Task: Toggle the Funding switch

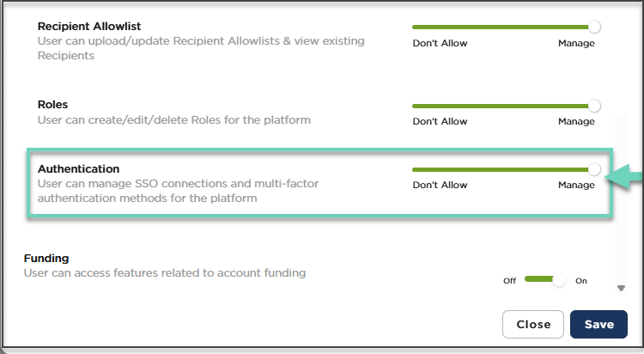Action: (x=544, y=279)
